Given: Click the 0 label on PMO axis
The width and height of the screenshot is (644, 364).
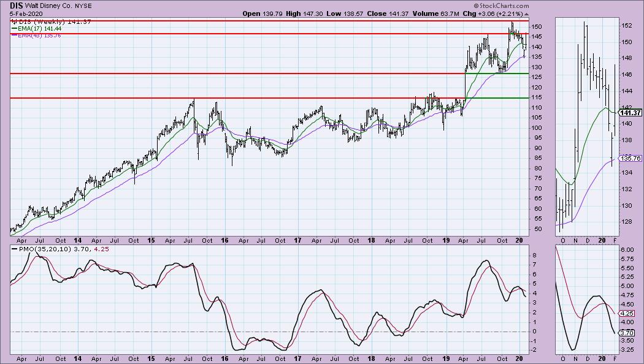Looking at the screenshot, I should coord(534,332).
